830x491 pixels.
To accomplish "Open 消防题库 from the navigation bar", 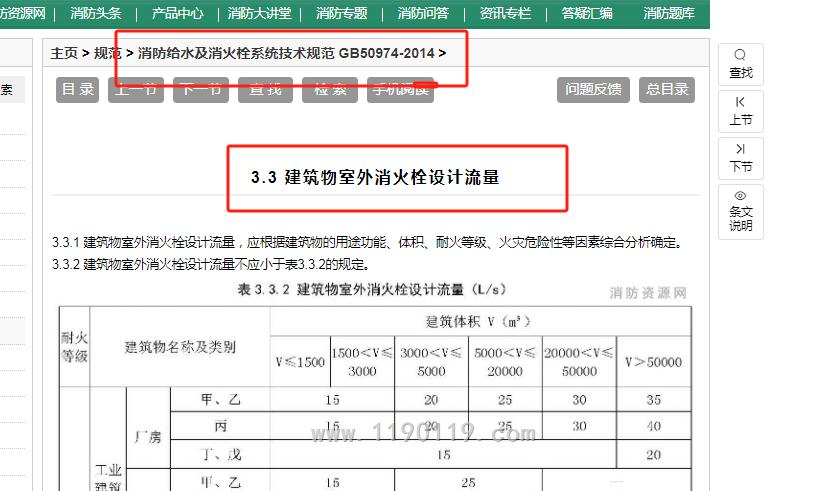I will [669, 14].
